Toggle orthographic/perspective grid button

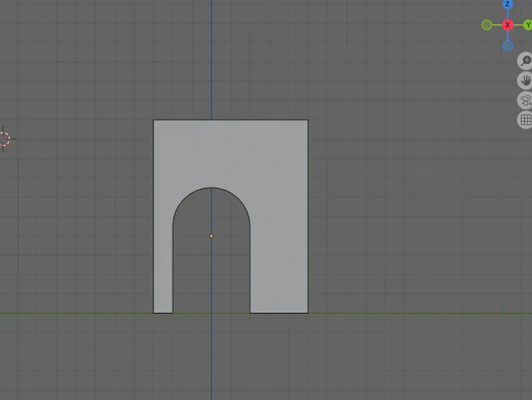click(x=525, y=120)
